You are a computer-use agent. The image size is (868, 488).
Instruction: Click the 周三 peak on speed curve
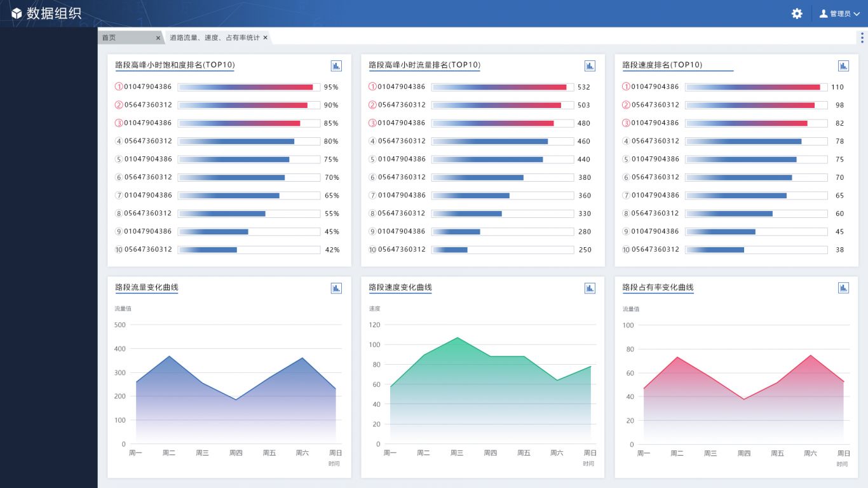pos(457,337)
